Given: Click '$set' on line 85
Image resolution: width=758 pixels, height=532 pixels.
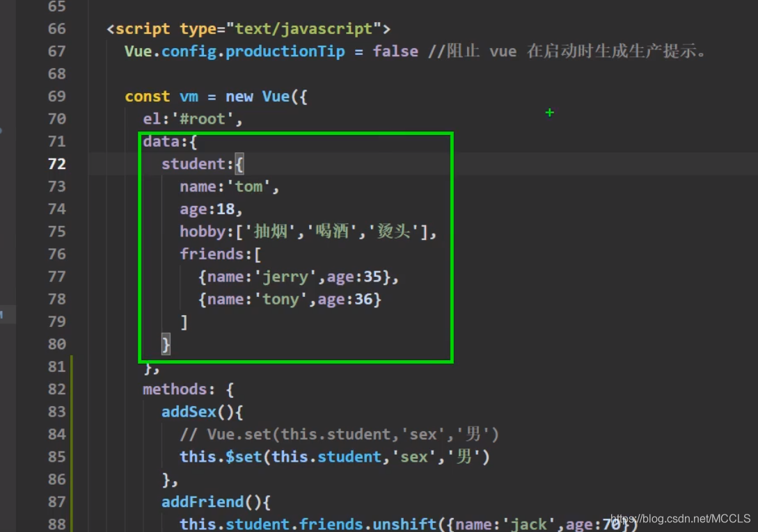Looking at the screenshot, I should tap(244, 457).
